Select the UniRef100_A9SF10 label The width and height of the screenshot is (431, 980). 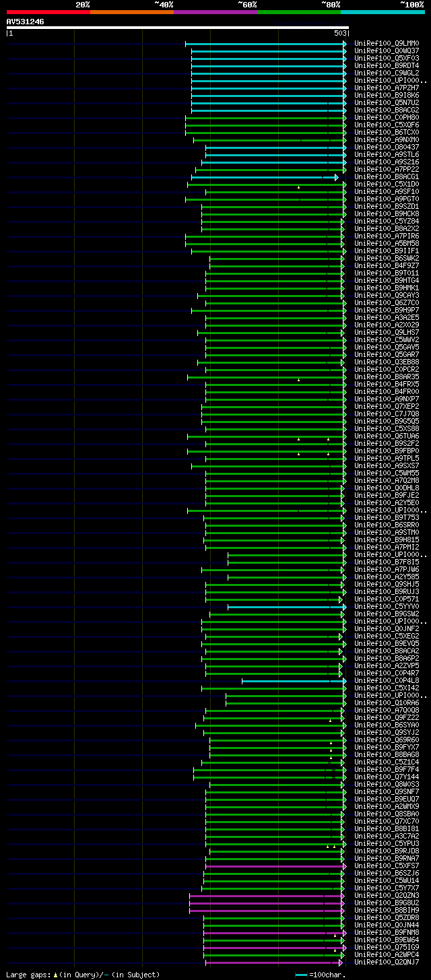(x=387, y=191)
